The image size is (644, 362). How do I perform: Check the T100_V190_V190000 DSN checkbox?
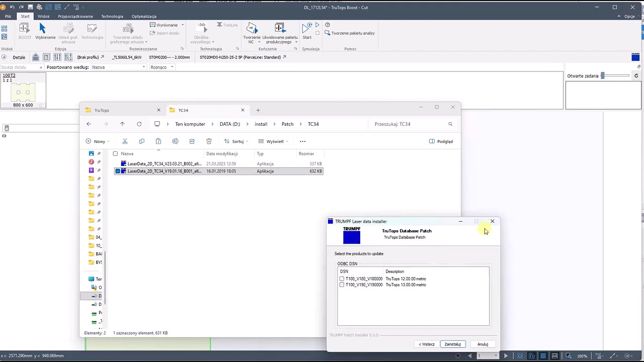[342, 285]
